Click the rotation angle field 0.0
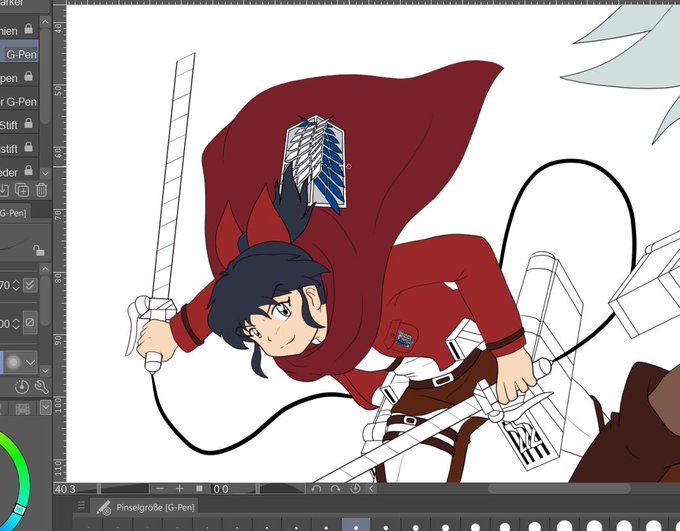The height and width of the screenshot is (531, 680). coord(221,489)
